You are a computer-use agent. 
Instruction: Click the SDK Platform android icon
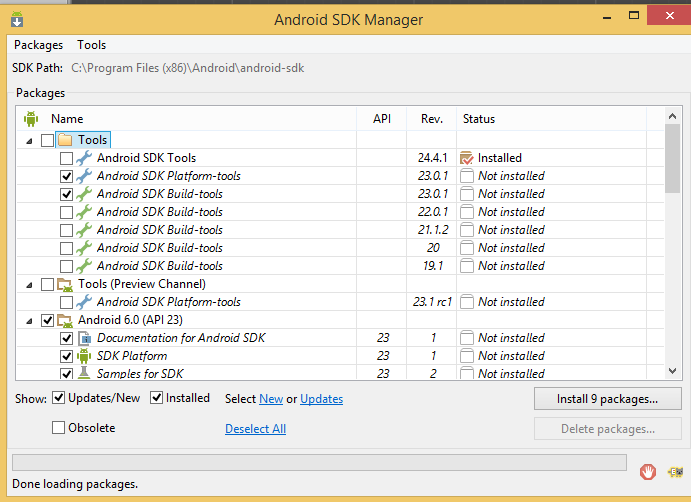point(84,356)
